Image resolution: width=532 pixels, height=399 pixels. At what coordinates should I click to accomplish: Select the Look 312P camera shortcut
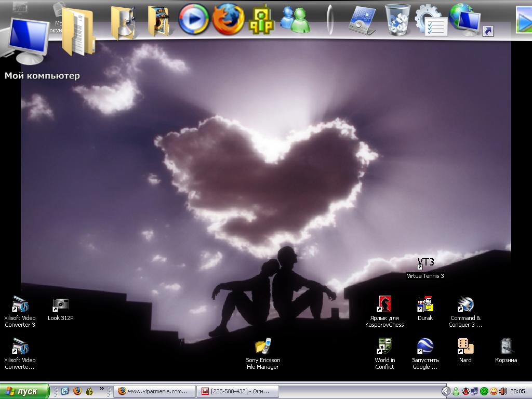tap(61, 305)
